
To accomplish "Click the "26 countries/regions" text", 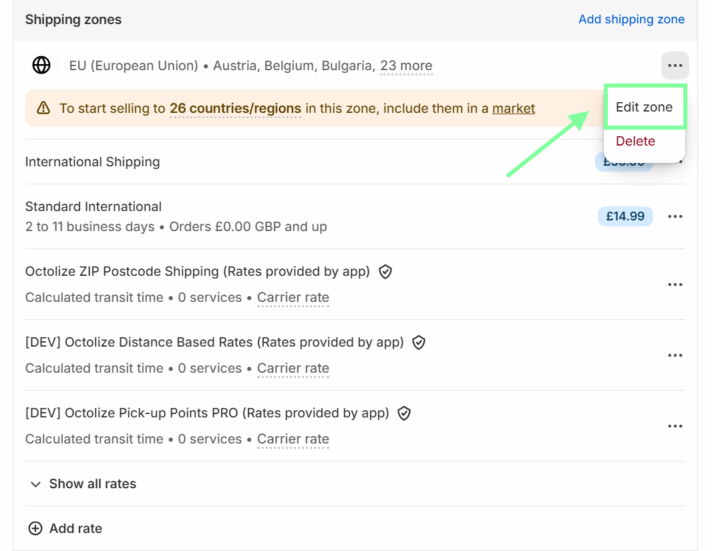I will (235, 108).
